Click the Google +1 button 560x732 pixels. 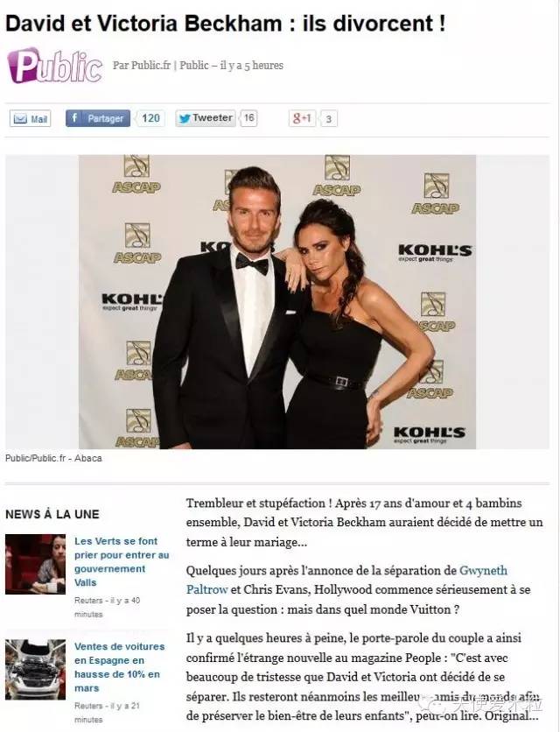click(302, 118)
